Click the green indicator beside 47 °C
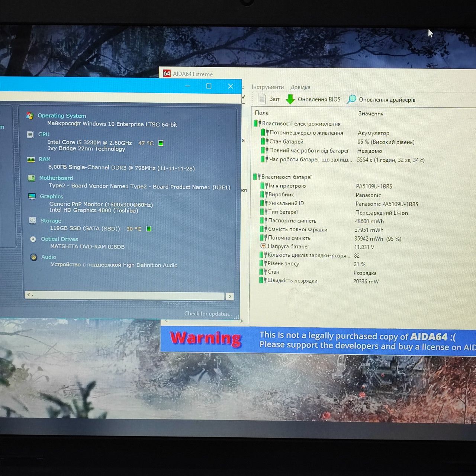Image resolution: width=476 pixels, height=476 pixels. click(161, 143)
